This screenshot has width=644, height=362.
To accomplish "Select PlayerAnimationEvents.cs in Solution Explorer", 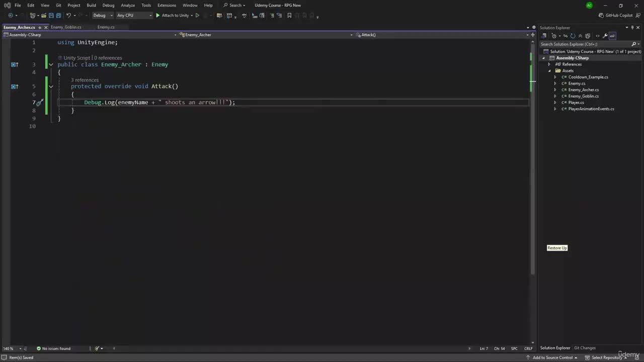I will (x=591, y=109).
